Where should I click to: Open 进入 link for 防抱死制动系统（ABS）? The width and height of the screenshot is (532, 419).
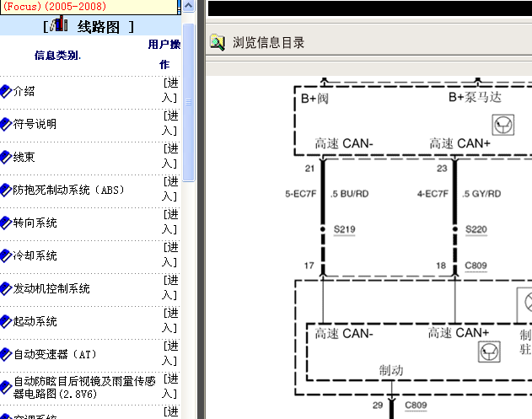[170, 190]
